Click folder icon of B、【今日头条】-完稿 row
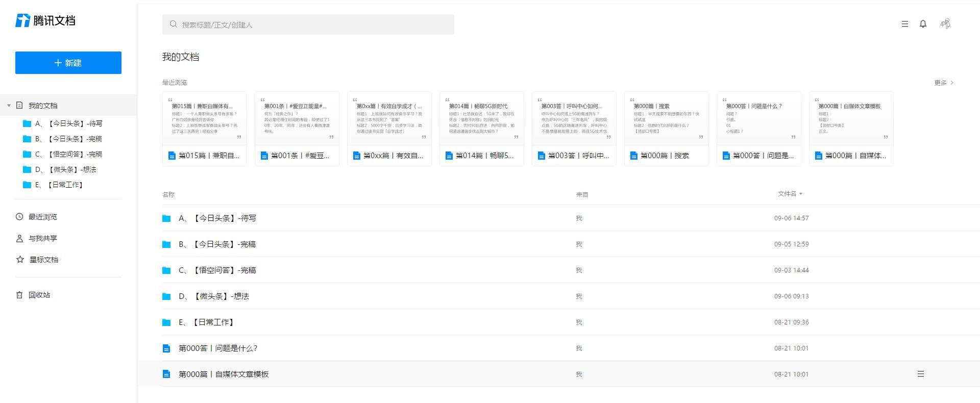 click(166, 244)
